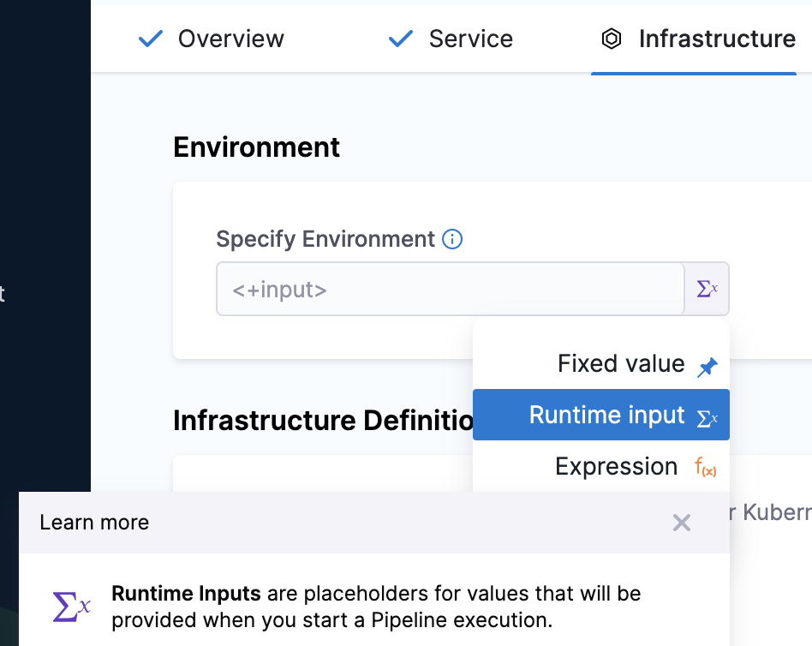Viewport: 812px width, 646px height.
Task: Click the Specify Environment label
Action: [x=325, y=239]
